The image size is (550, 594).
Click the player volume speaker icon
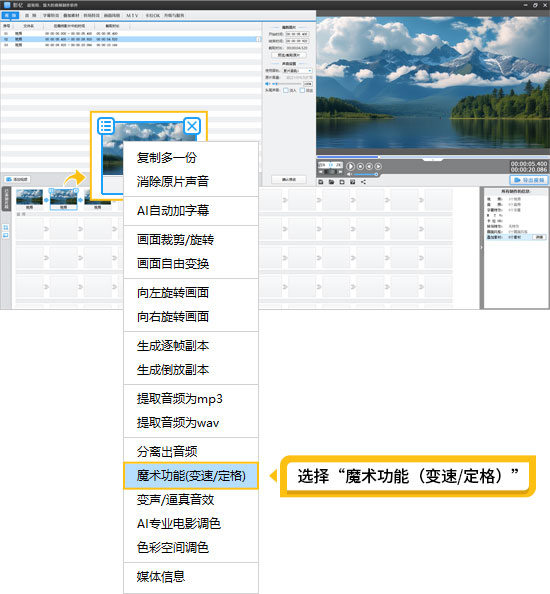coord(349,174)
